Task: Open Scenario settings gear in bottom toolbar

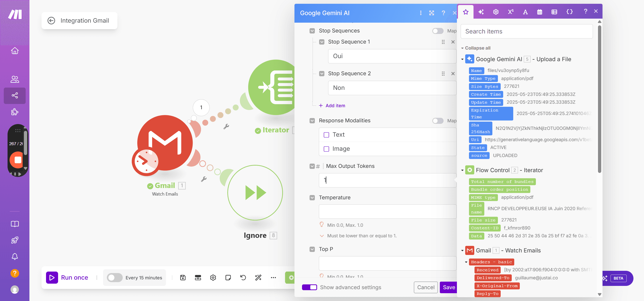Action: 213,278
